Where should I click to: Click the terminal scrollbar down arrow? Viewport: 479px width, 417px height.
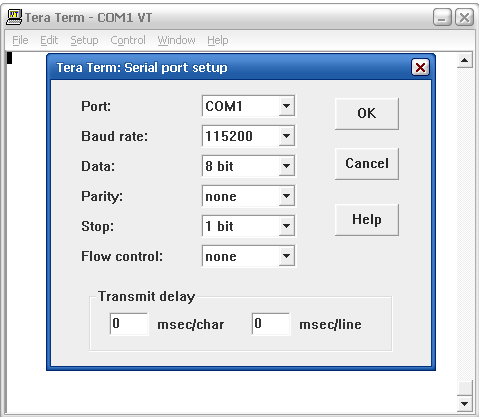465,404
